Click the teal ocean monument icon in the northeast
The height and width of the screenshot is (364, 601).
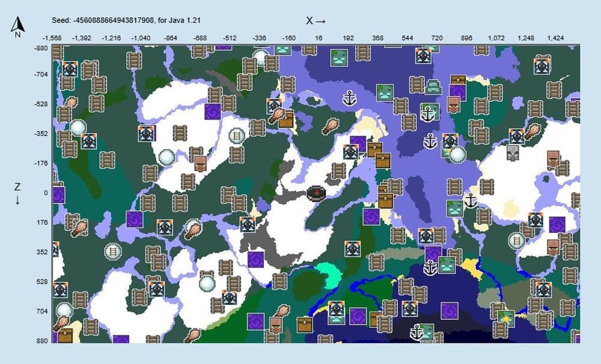(434, 86)
